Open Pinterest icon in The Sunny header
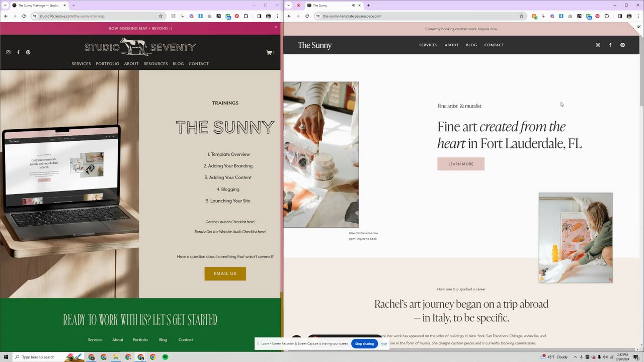The image size is (644, 362). pyautogui.click(x=622, y=45)
